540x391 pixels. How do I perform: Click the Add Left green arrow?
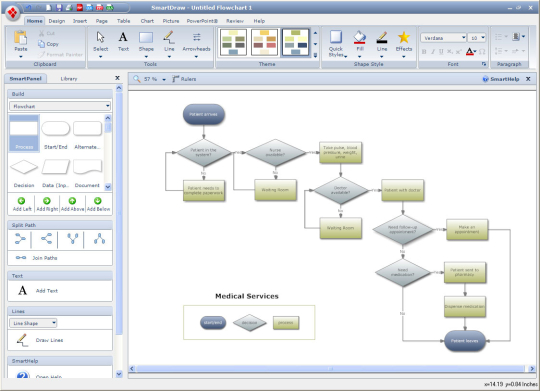pos(21,201)
